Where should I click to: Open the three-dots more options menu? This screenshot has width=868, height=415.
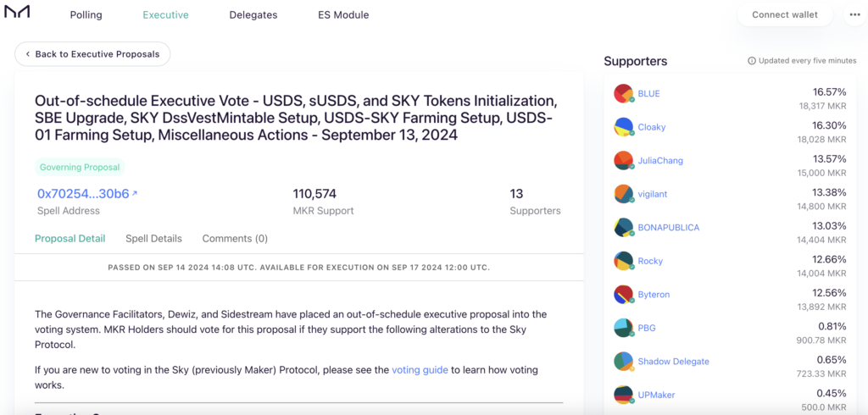pos(854,15)
